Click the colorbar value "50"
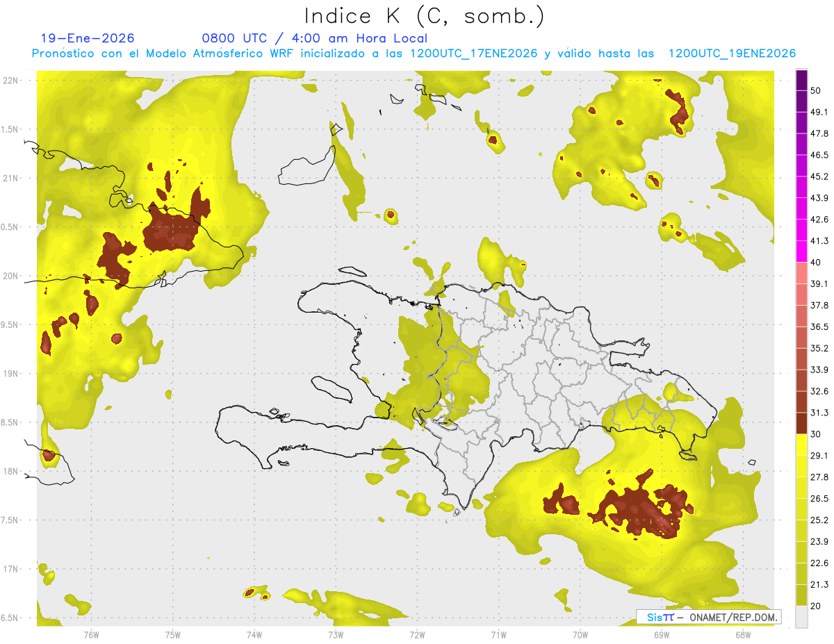Image resolution: width=834 pixels, height=644 pixels. [817, 90]
